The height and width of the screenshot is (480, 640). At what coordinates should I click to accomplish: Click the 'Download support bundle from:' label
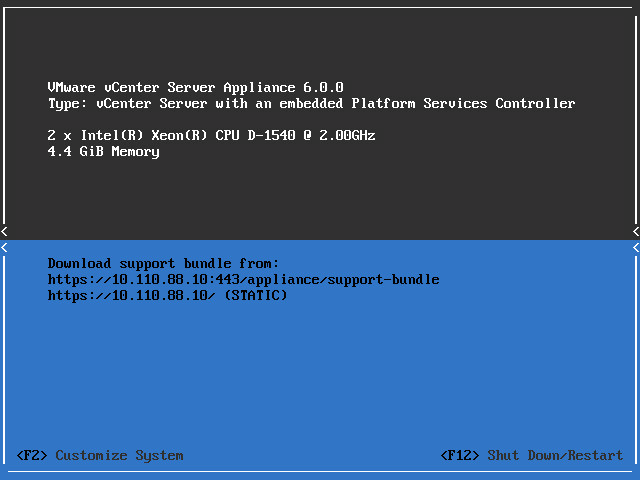coord(163,264)
